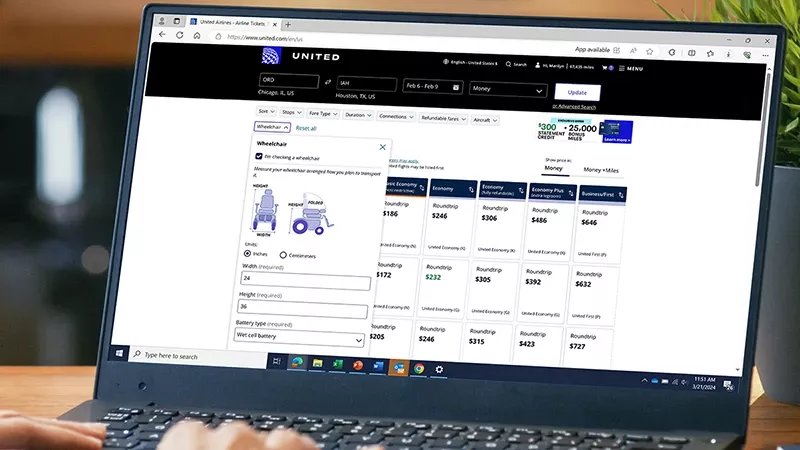This screenshot has height=450, width=800.
Task: Sort by the Basic Economy column
Action: (x=422, y=188)
